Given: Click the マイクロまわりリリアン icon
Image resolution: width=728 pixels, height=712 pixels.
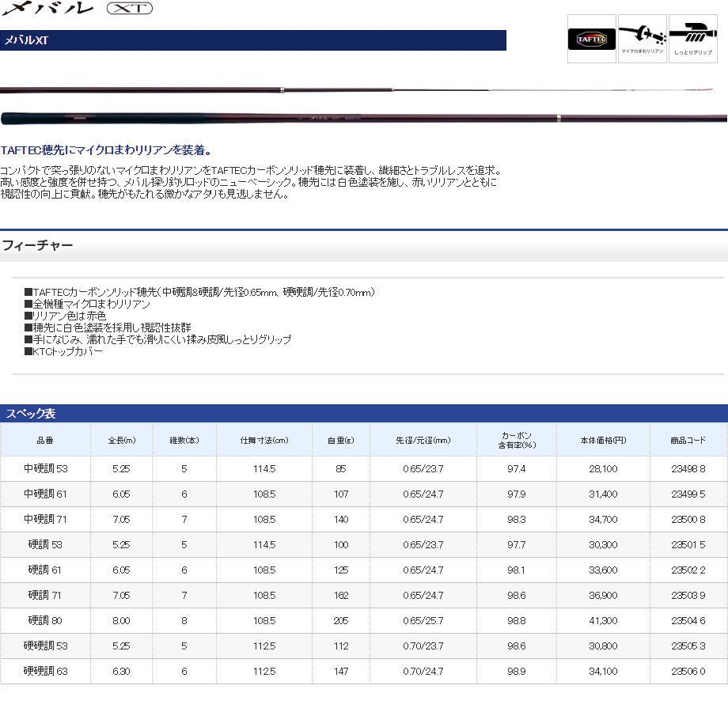Looking at the screenshot, I should pos(643,39).
